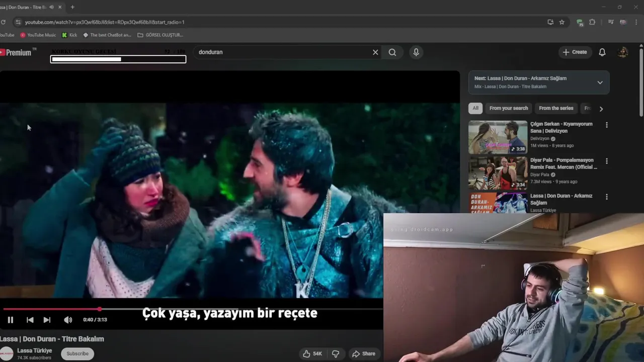The width and height of the screenshot is (644, 362).
Task: Select the 'All' filter chip
Action: 475,108
